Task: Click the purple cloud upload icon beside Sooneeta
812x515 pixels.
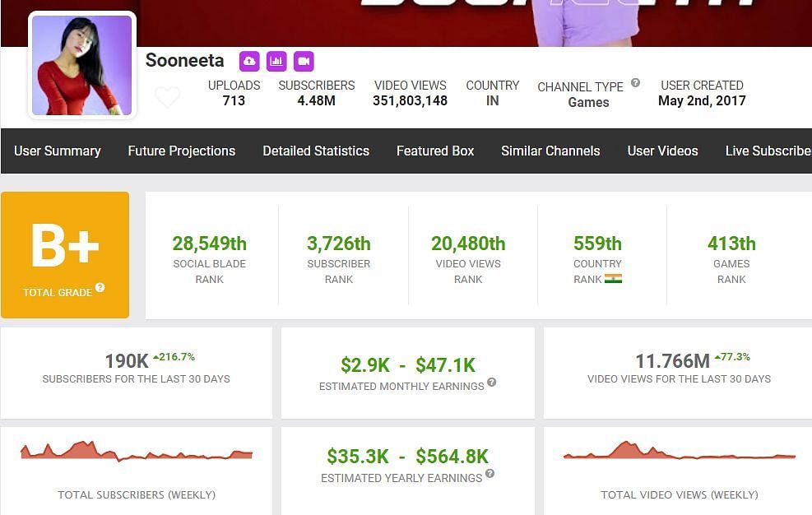Action: [249, 61]
